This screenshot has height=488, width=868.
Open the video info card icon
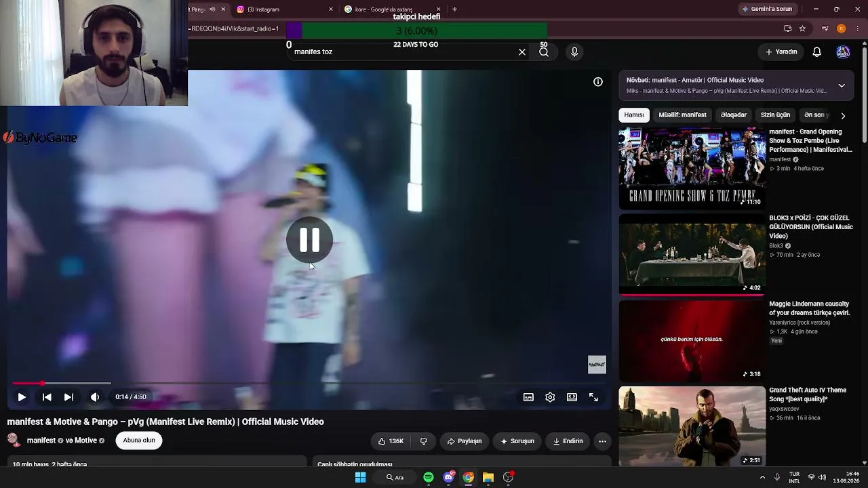[598, 82]
